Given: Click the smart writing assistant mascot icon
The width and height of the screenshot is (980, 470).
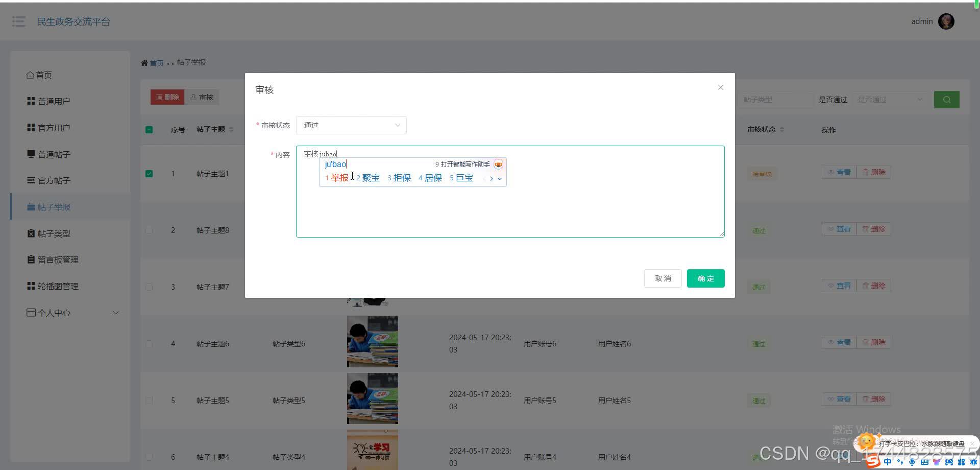Looking at the screenshot, I should (x=498, y=164).
